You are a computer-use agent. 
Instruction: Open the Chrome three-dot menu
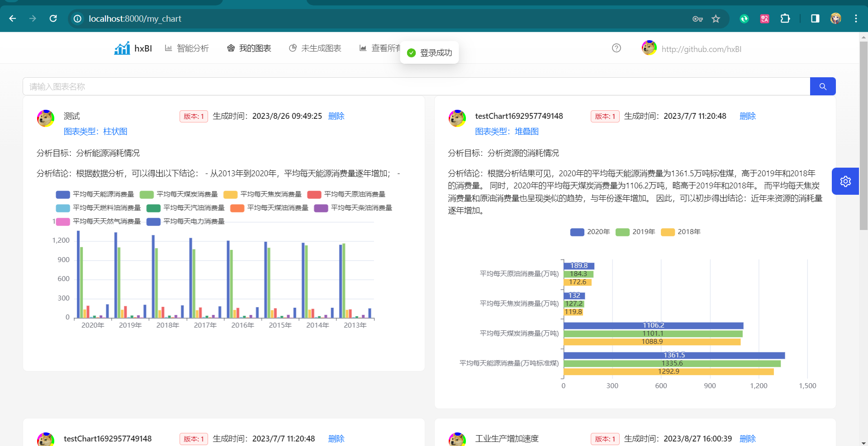click(856, 19)
